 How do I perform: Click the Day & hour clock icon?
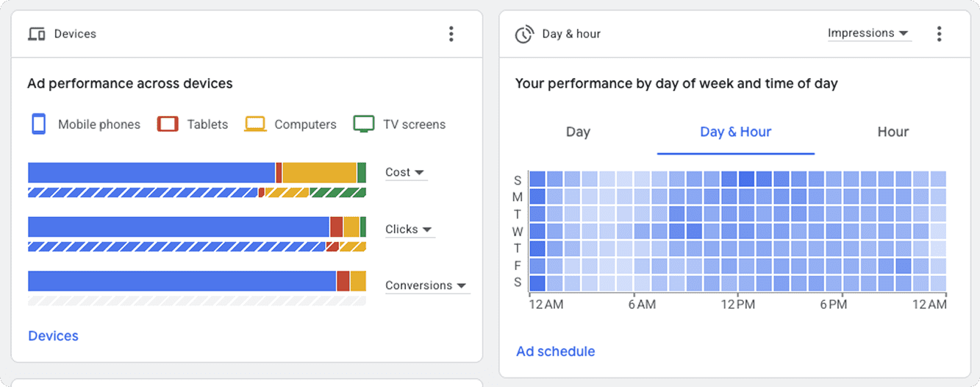pos(523,35)
